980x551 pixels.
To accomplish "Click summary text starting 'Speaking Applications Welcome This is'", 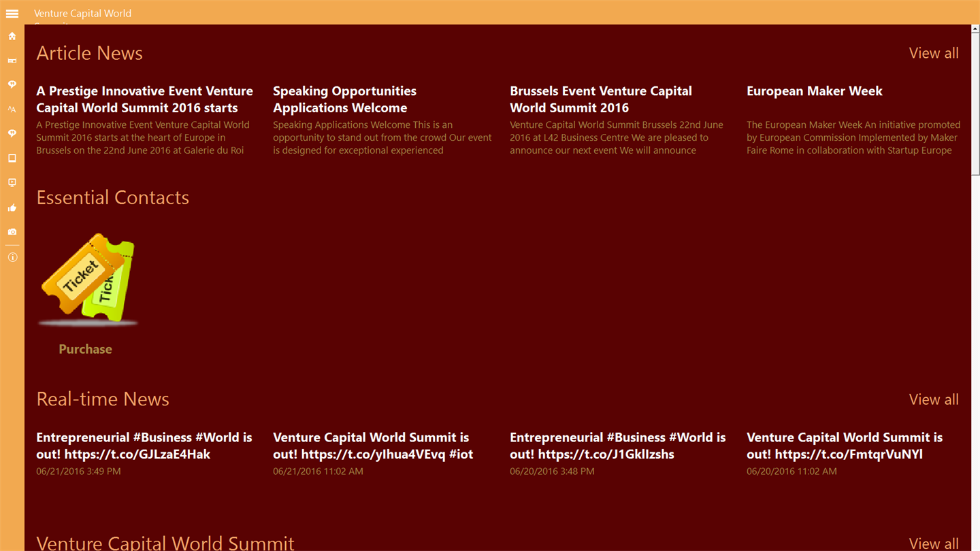I will click(382, 137).
